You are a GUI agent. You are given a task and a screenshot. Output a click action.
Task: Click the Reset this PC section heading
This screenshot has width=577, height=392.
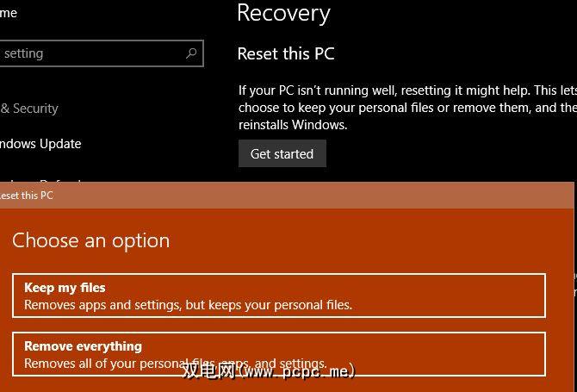286,53
